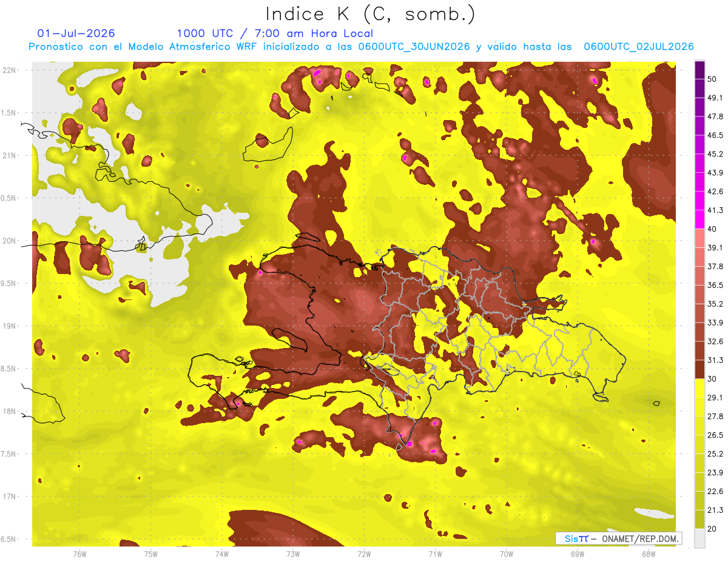Image resolution: width=728 pixels, height=562 pixels.
Task: Click the map title "Indice K (C, somb.)"
Action: point(371,14)
